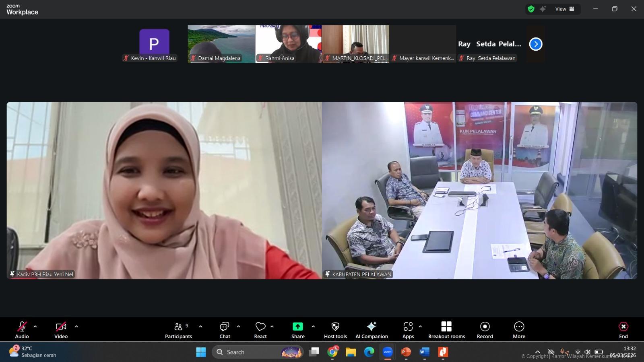The width and height of the screenshot is (644, 362).
Task: Open the More options menu
Action: point(519,330)
